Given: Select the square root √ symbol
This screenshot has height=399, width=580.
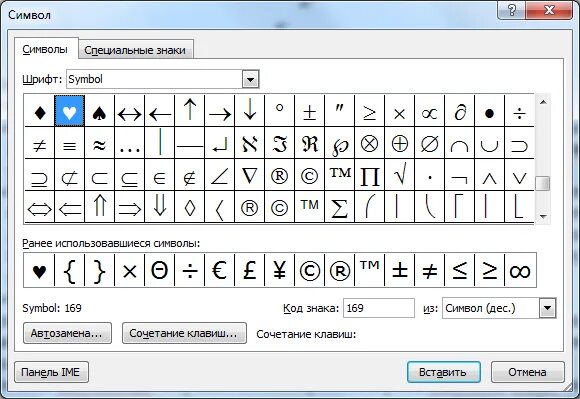Looking at the screenshot, I should click(x=399, y=175).
